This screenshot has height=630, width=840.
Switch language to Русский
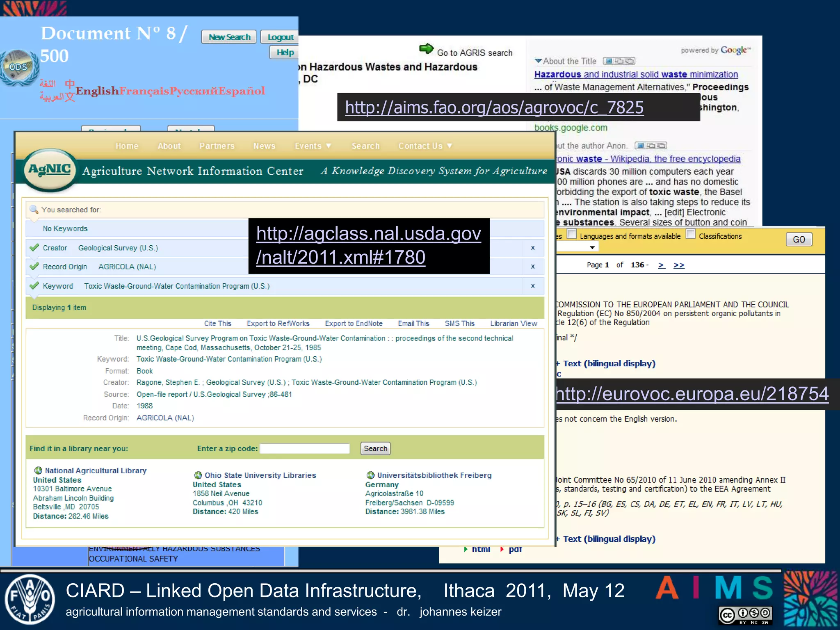(x=194, y=91)
